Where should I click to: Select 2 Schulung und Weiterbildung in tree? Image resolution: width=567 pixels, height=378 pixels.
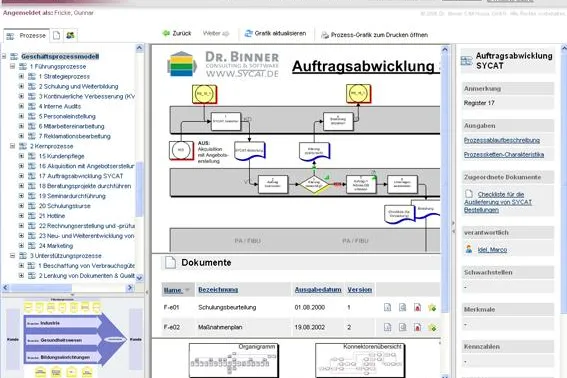78,86
